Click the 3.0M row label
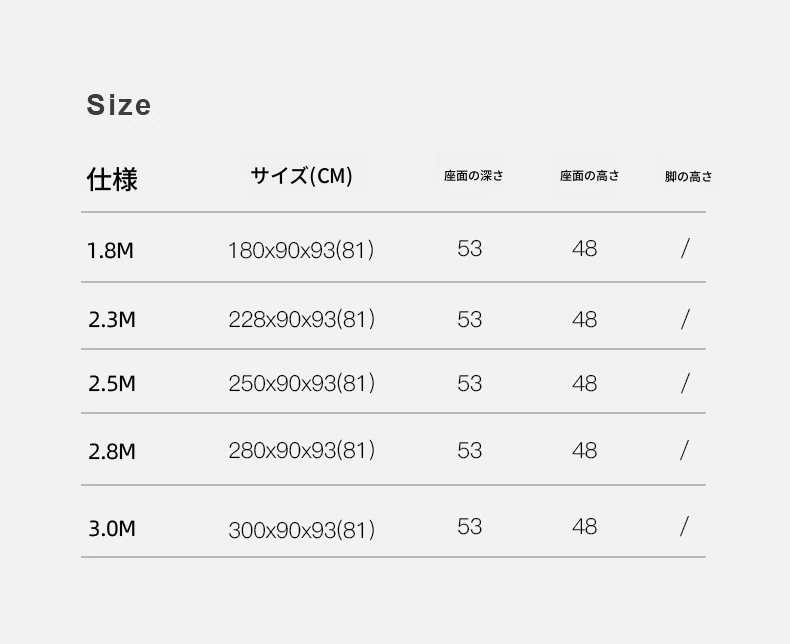Screen dimensions: 790x644 [x=111, y=528]
